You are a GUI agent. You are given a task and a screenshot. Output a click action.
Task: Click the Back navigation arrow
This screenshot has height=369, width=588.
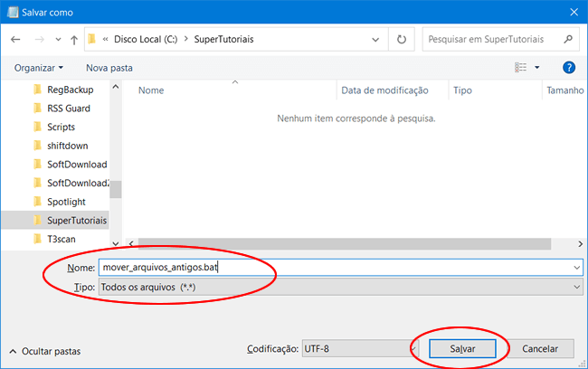click(16, 40)
